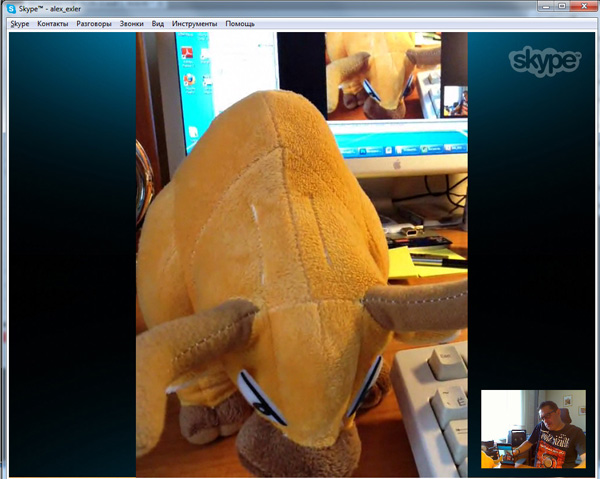Open the Звонки menu
600x479 pixels.
click(x=132, y=23)
